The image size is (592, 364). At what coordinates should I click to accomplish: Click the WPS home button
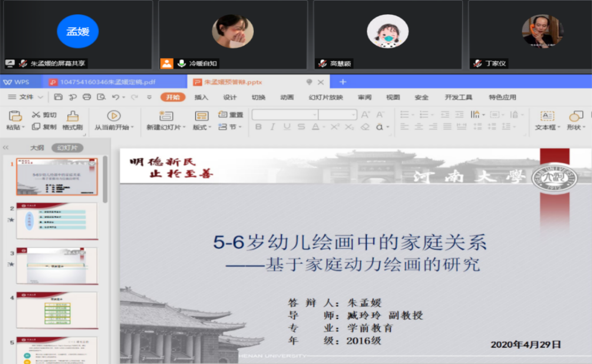tap(16, 82)
